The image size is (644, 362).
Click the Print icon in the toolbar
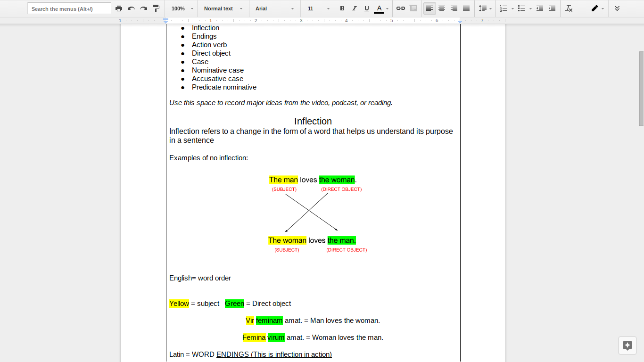click(x=119, y=8)
